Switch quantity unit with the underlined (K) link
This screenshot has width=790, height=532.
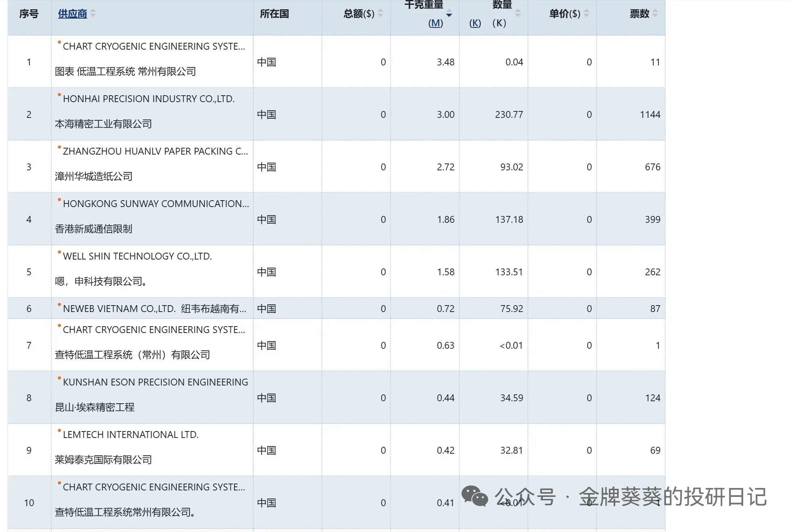(475, 23)
